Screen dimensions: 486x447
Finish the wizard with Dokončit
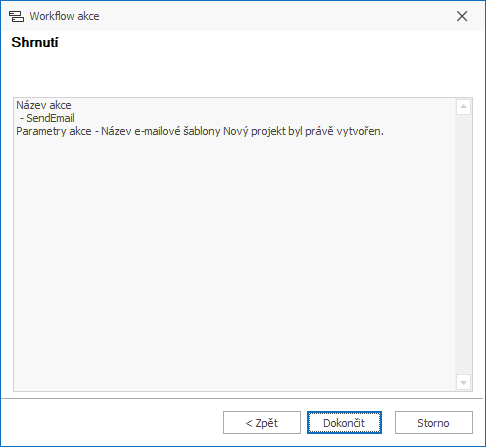click(344, 423)
